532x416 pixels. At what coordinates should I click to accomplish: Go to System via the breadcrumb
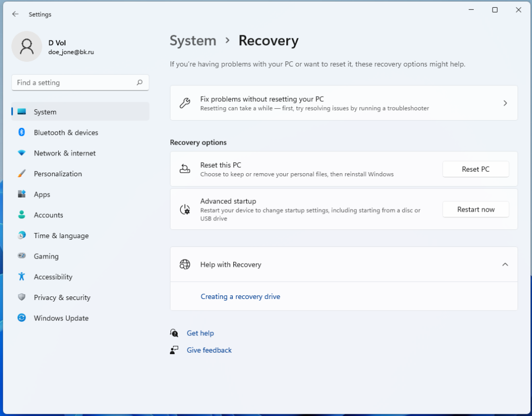click(193, 41)
